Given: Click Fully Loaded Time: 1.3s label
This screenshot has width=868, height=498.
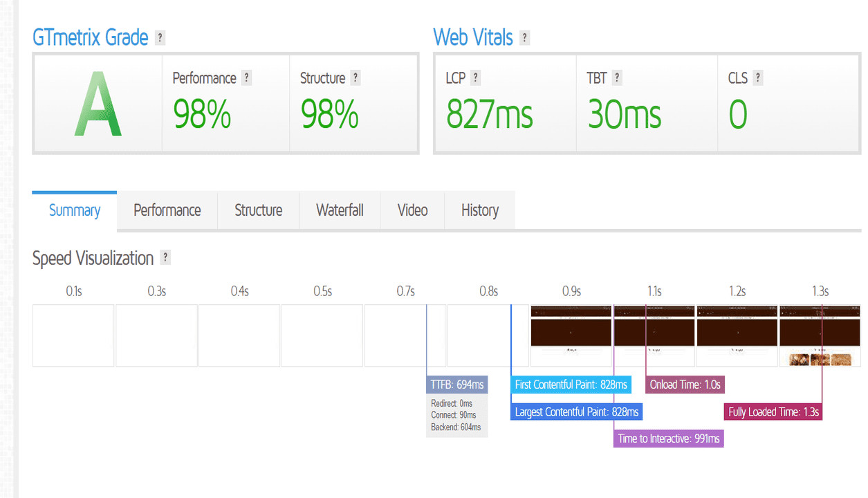Looking at the screenshot, I should pos(773,412).
